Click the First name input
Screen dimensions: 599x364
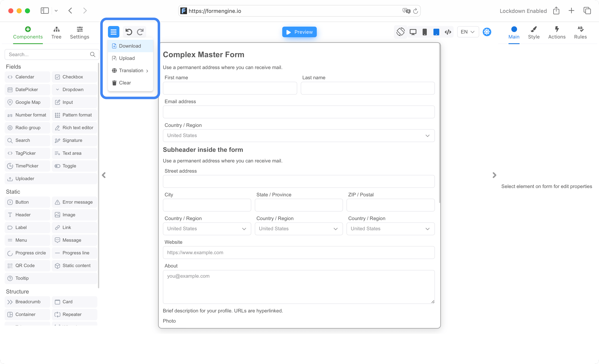tap(230, 88)
